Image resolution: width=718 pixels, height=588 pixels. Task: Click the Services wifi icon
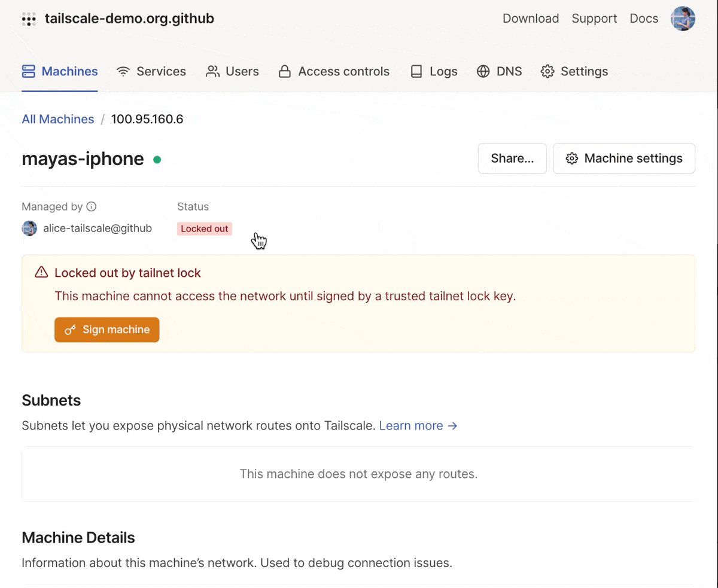[123, 72]
